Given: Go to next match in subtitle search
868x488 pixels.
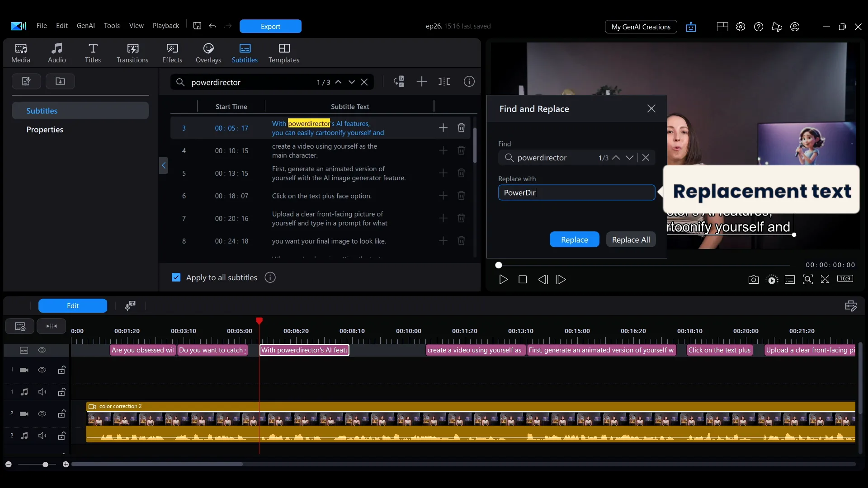Looking at the screenshot, I should coord(351,82).
